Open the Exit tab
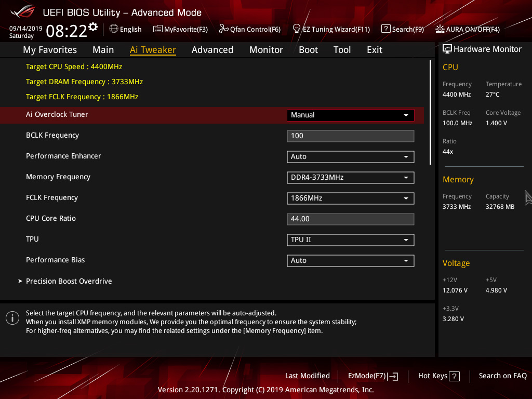 375,50
